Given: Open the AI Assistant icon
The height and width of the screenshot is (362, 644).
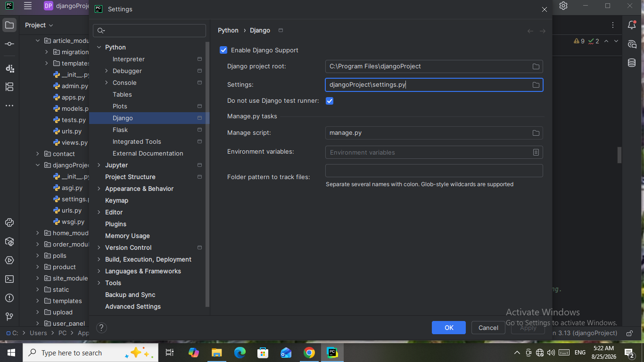Looking at the screenshot, I should point(632,44).
